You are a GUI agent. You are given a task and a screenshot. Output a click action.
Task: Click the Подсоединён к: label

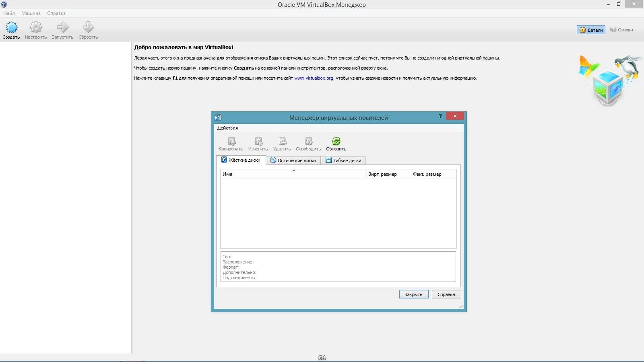point(239,278)
